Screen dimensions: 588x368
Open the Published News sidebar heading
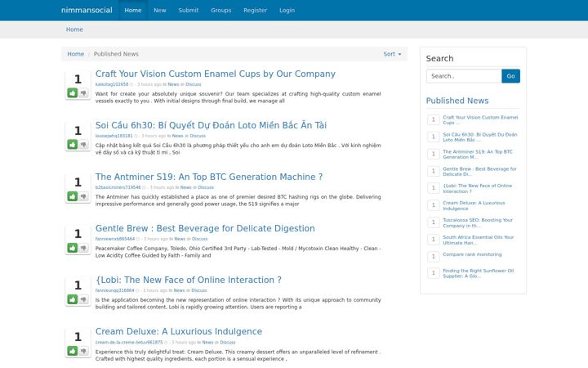point(457,101)
